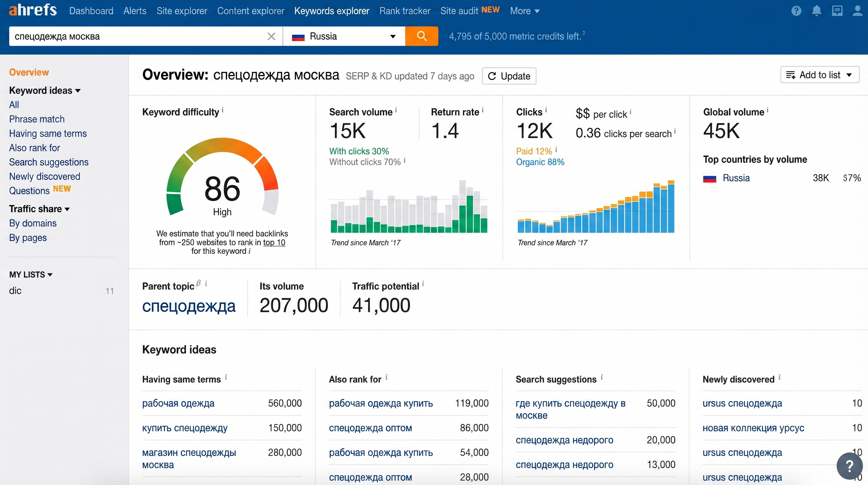Open the Russia country dropdown
Screen dimensions: 868x485
[344, 36]
